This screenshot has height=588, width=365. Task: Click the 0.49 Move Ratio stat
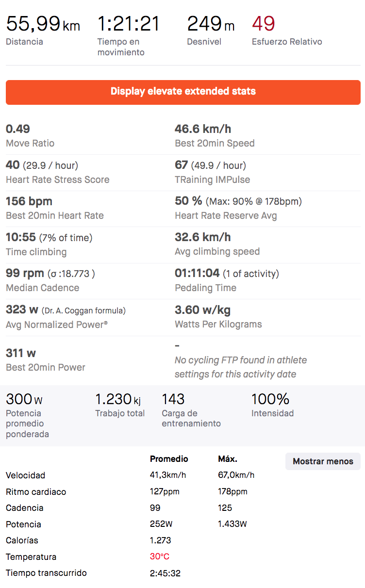[18, 129]
